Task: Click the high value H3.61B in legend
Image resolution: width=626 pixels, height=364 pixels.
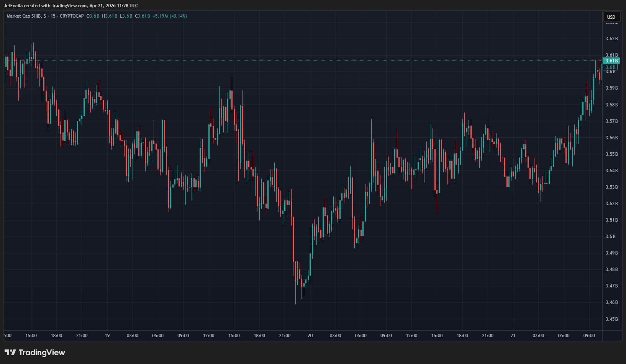Action: [x=110, y=16]
